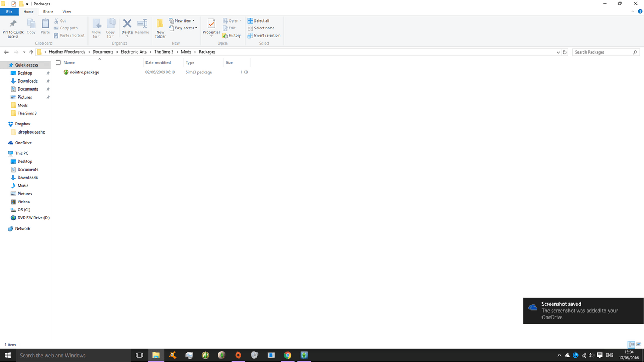Viewport: 644px width, 362px height.
Task: Switch to the View ribbon tab
Action: coord(67,12)
